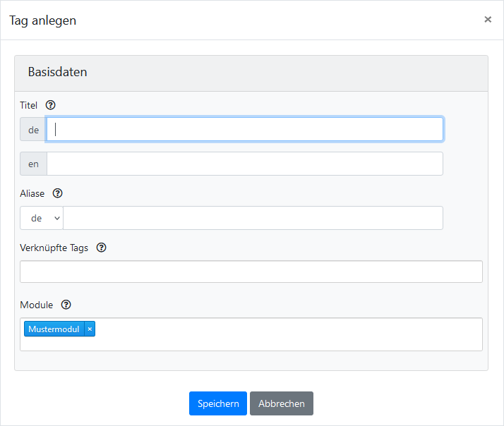Open the Verknüpfte Tags help icon
Viewport: 504px width, 426px height.
pos(101,248)
